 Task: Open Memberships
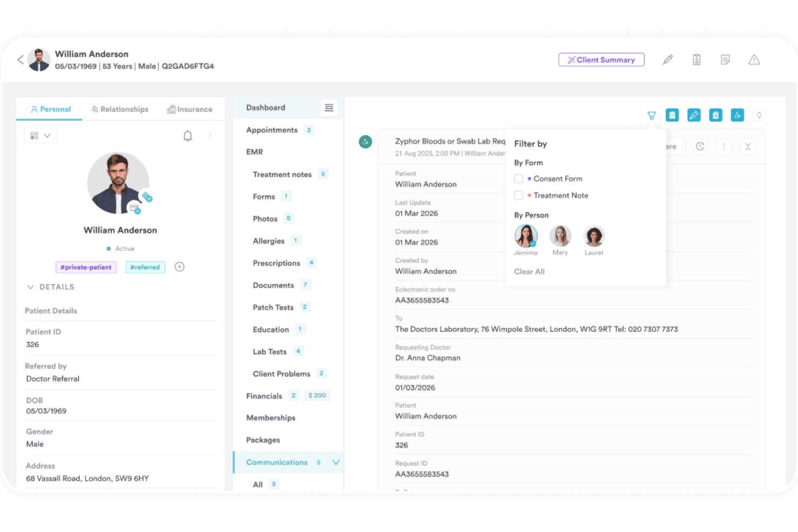271,418
